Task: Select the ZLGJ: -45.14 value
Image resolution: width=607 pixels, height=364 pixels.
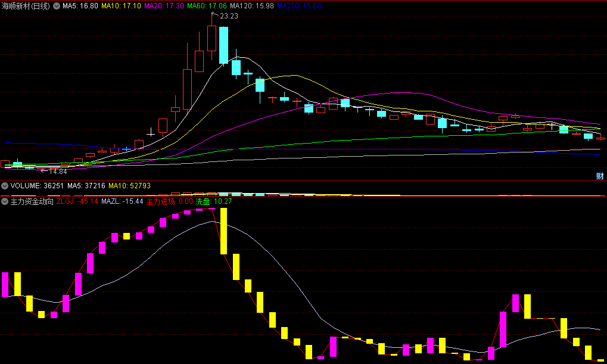Action: tap(77, 201)
